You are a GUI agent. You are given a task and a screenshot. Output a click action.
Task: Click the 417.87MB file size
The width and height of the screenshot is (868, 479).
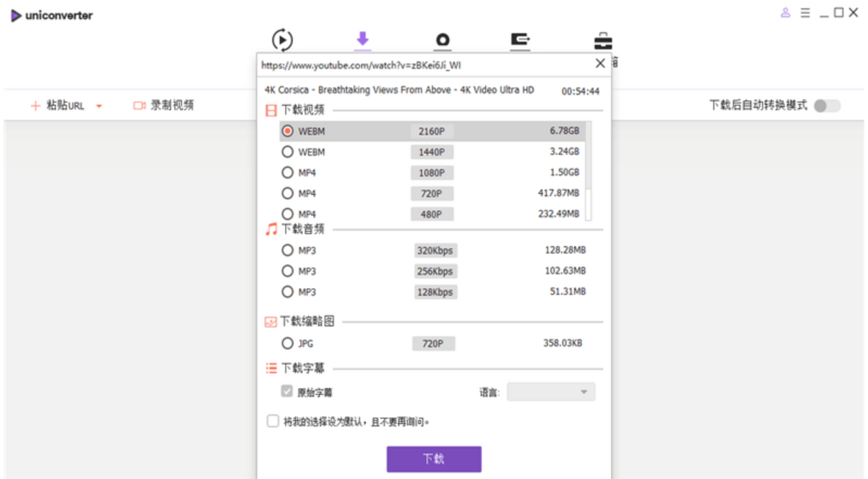tap(558, 193)
